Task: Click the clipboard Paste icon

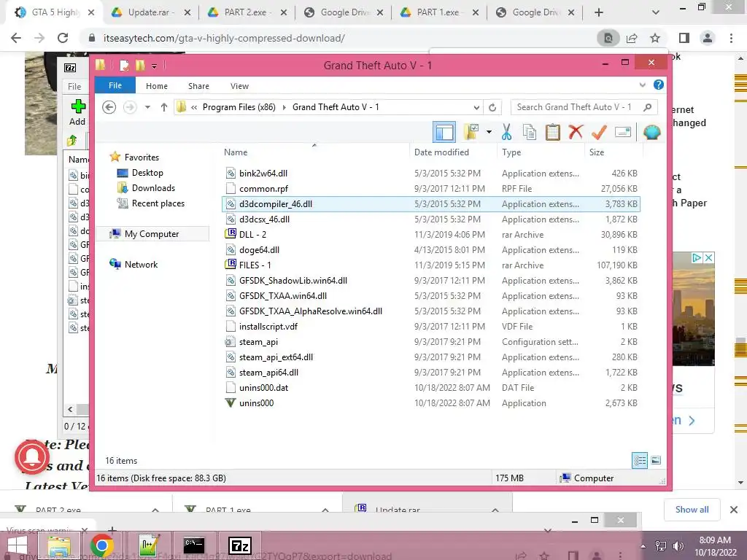Action: pos(553,132)
